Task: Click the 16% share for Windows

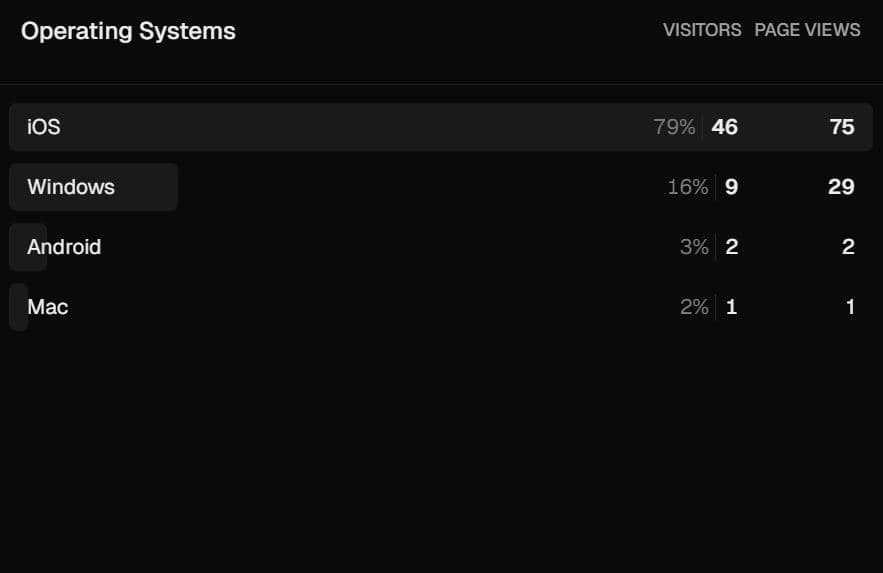Action: [x=687, y=187]
